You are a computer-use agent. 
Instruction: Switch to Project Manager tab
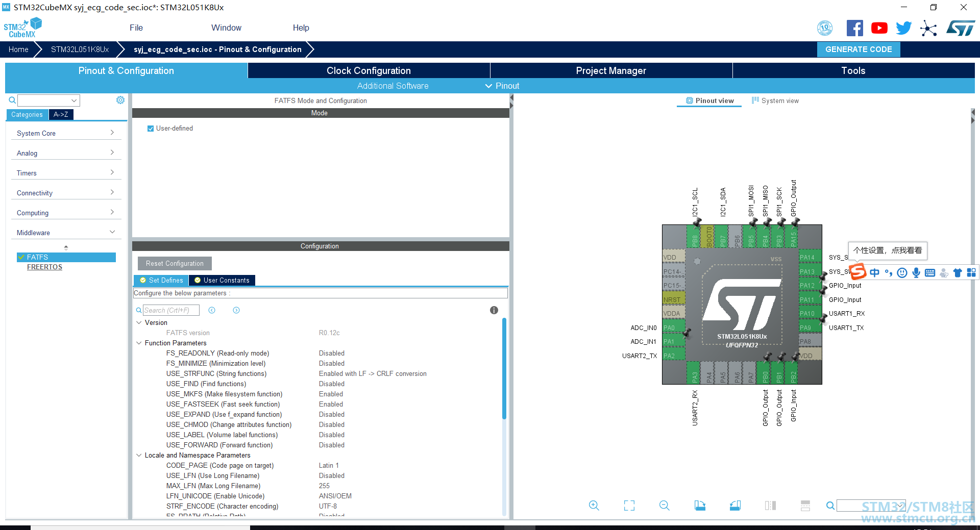pyautogui.click(x=611, y=70)
